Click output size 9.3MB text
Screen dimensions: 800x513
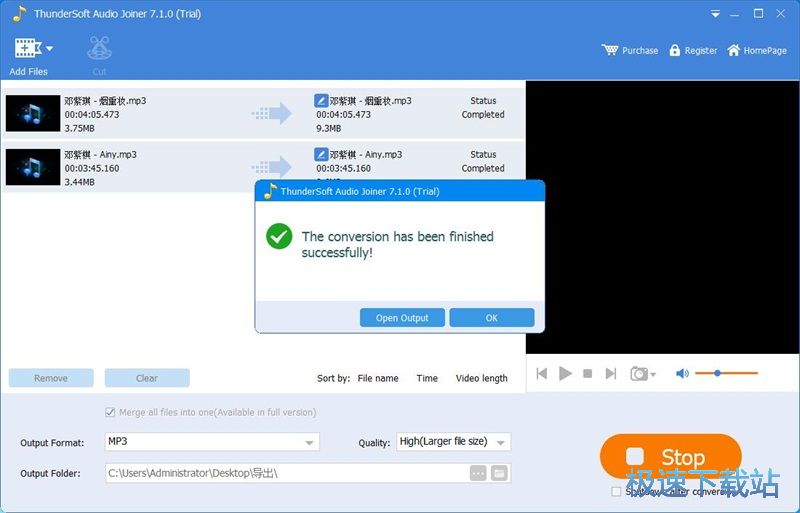[329, 128]
